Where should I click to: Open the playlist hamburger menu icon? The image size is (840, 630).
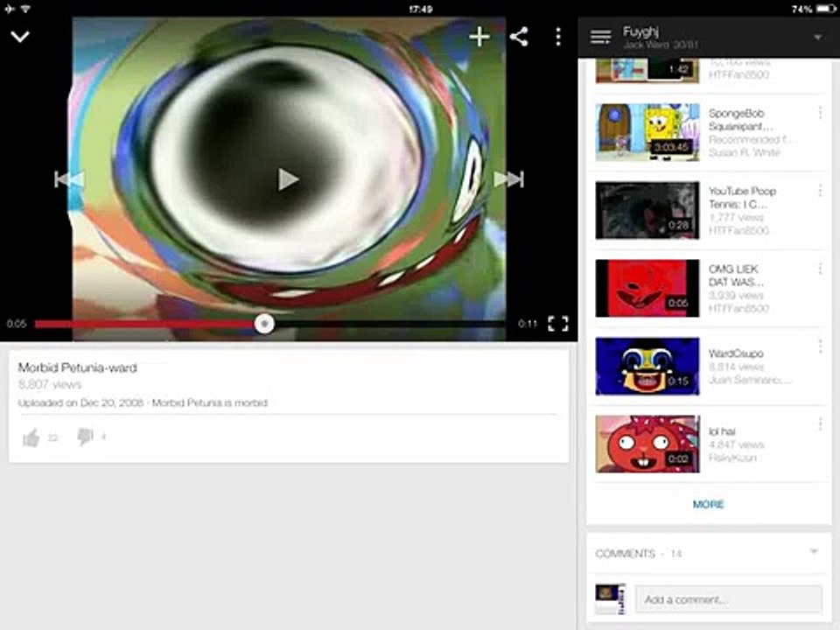click(600, 37)
